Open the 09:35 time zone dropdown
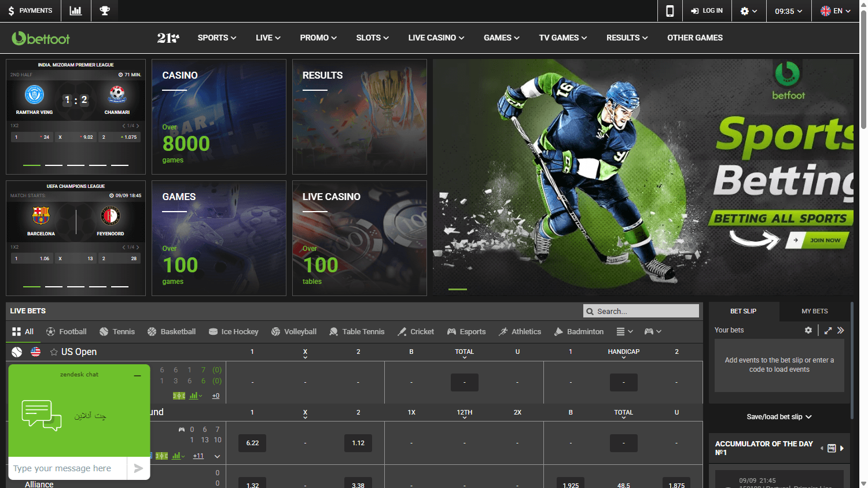The width and height of the screenshot is (868, 488). pyautogui.click(x=789, y=10)
